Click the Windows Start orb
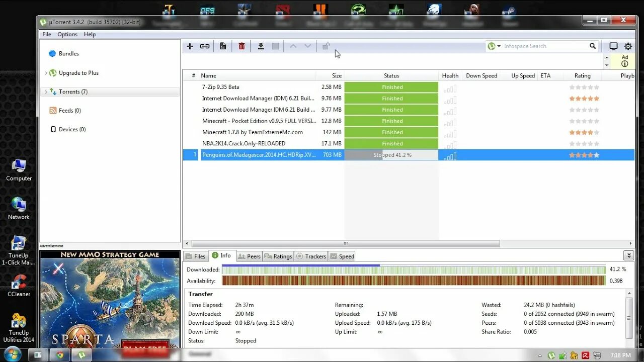The image size is (644, 362). 13,354
